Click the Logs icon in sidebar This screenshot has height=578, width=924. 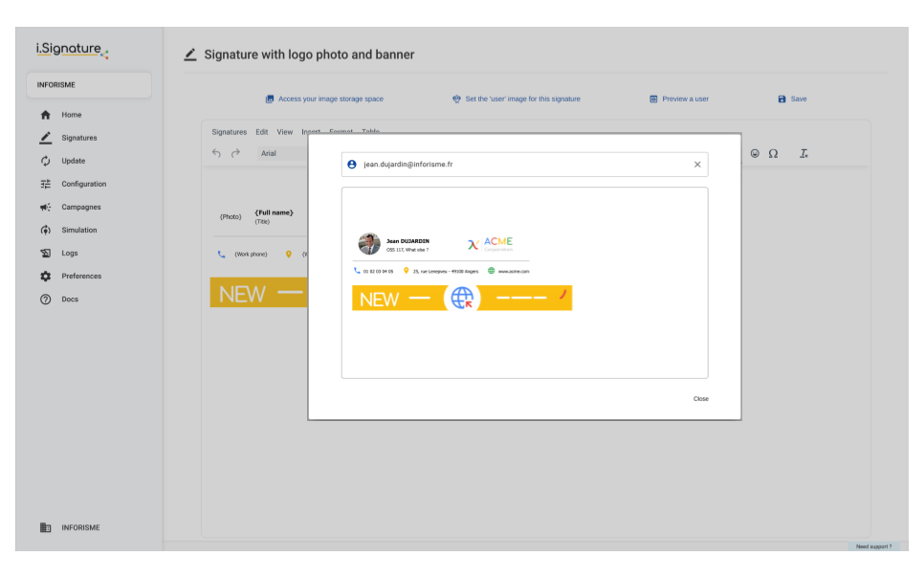[x=45, y=253]
